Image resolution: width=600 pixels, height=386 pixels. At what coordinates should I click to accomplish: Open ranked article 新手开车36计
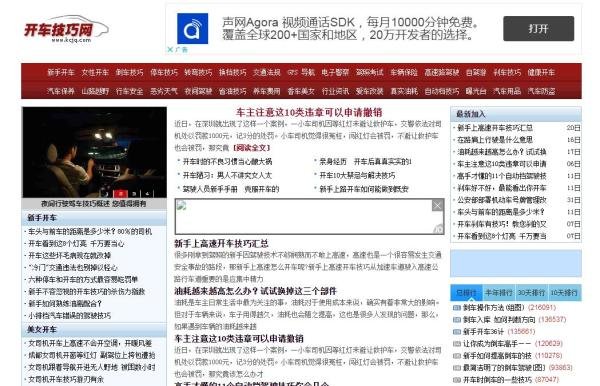[484, 332]
